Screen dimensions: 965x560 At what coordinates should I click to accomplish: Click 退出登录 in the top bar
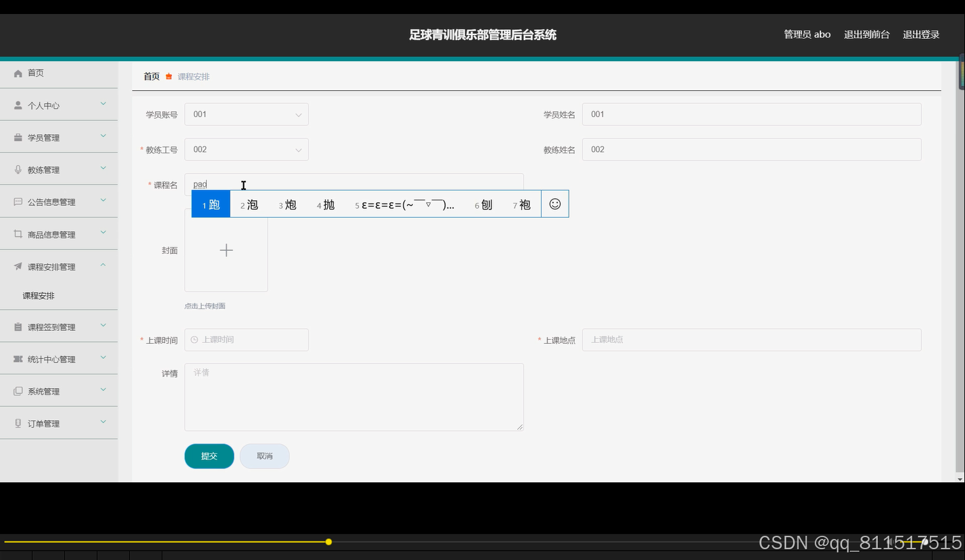click(x=920, y=34)
